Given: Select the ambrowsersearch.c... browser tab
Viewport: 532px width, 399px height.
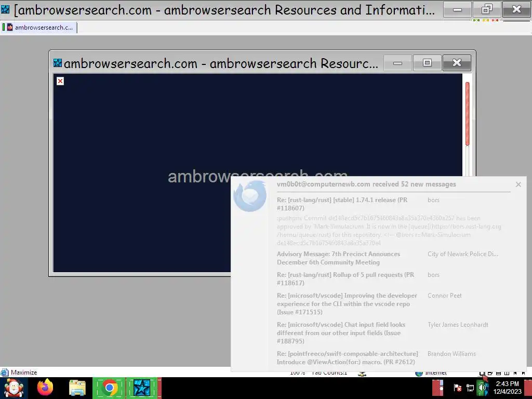Looking at the screenshot, I should (39, 28).
